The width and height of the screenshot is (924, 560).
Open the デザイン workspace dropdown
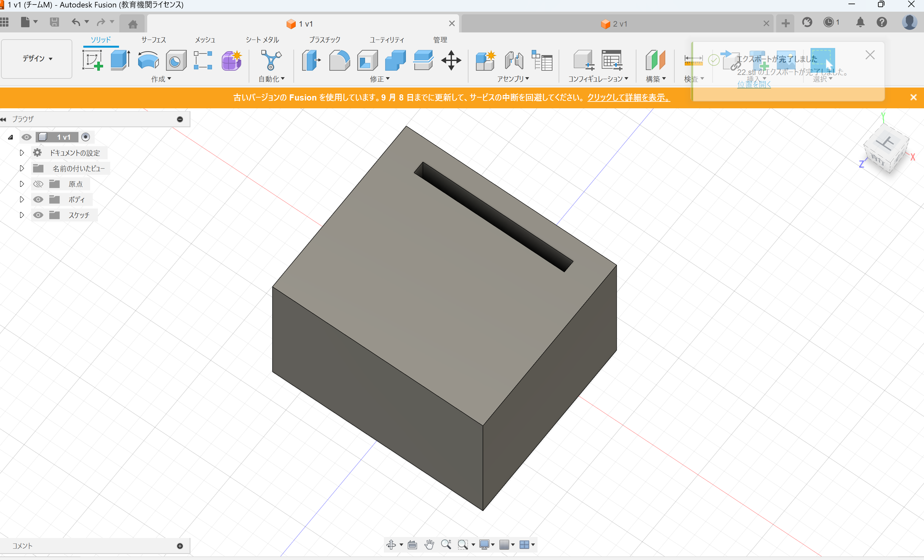coord(37,58)
